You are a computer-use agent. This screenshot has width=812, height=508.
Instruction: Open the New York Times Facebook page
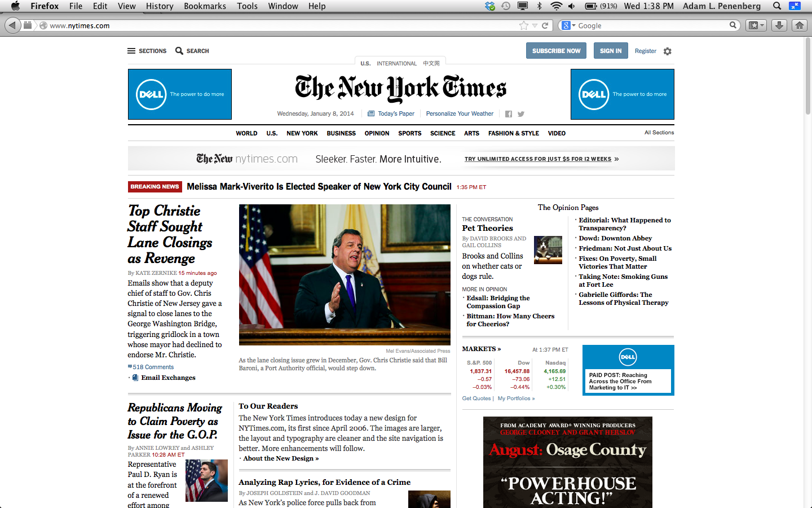click(x=509, y=114)
